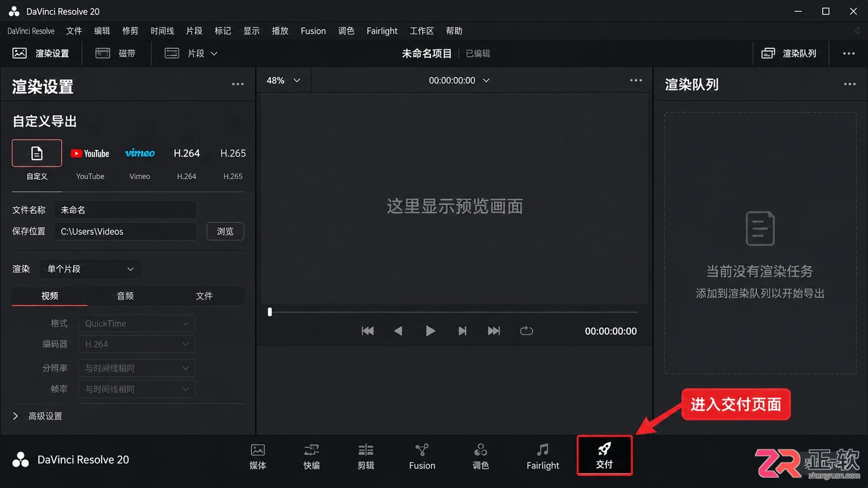Open the 媒体 (Media) page

(258, 457)
